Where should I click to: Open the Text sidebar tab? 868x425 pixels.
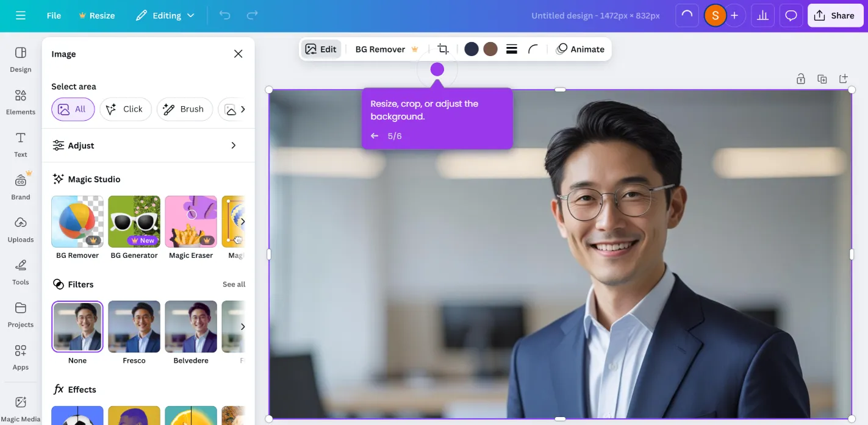coord(21,145)
